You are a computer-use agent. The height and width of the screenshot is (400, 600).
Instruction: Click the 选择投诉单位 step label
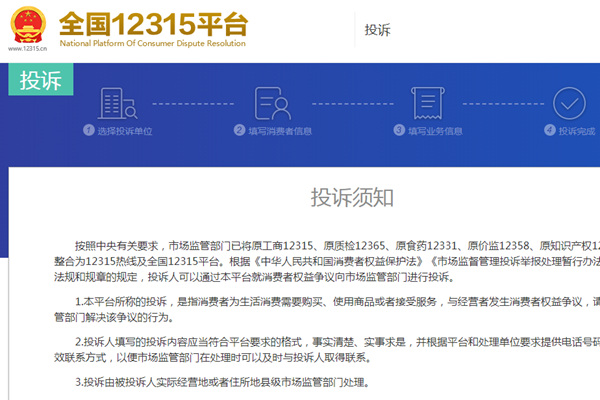tap(125, 130)
